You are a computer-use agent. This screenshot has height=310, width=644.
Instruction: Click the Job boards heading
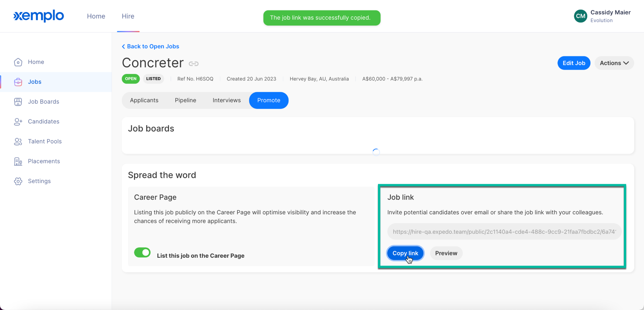pos(151,129)
